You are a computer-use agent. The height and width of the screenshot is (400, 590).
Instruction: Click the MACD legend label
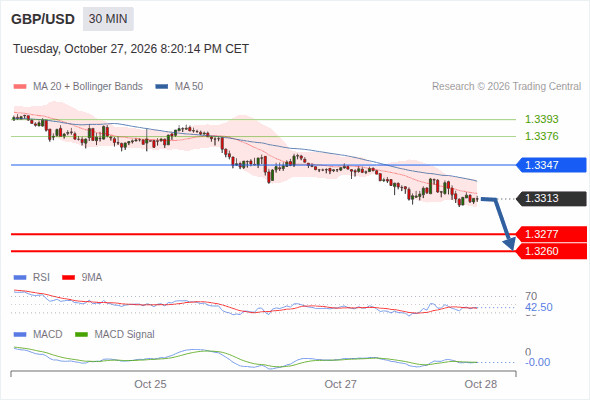47,335
